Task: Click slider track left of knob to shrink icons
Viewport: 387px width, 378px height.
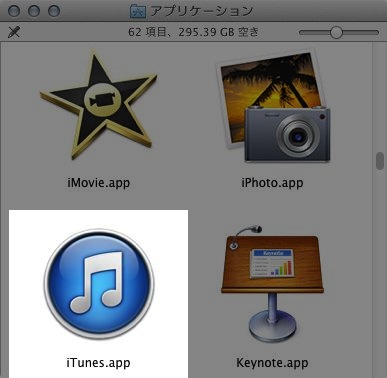Action: tap(315, 32)
